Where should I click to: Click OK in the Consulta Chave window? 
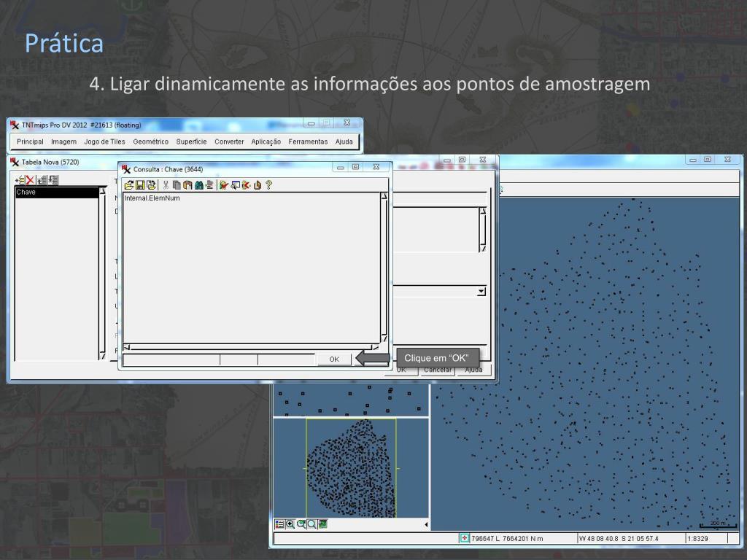[x=334, y=359]
